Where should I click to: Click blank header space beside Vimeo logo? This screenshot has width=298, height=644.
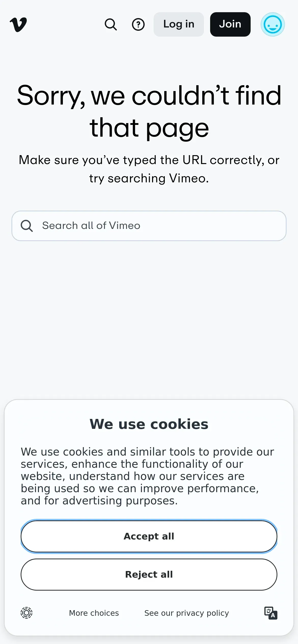coord(64,25)
